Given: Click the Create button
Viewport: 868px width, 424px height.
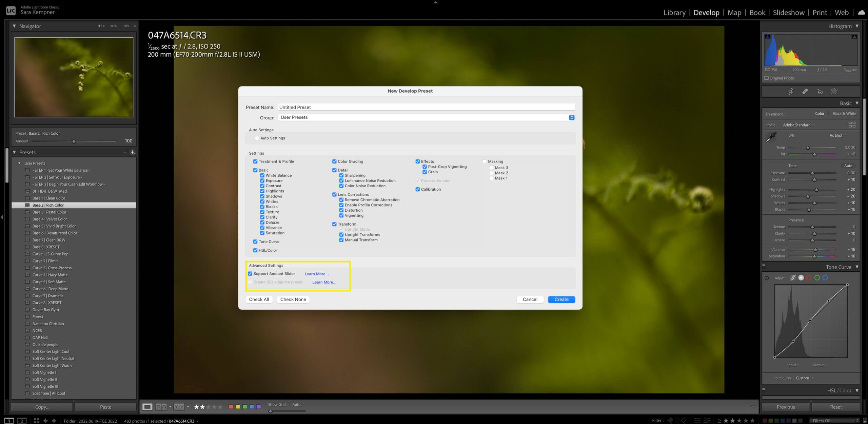Looking at the screenshot, I should tap(561, 300).
